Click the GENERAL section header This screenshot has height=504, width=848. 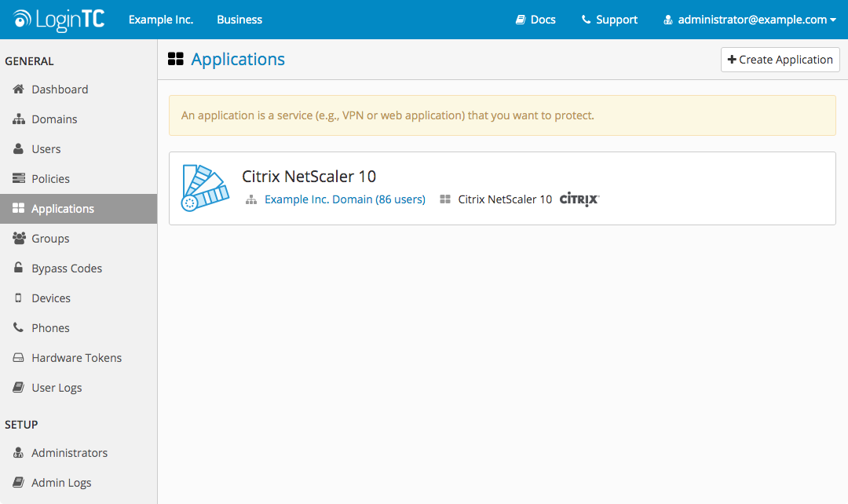coord(29,61)
